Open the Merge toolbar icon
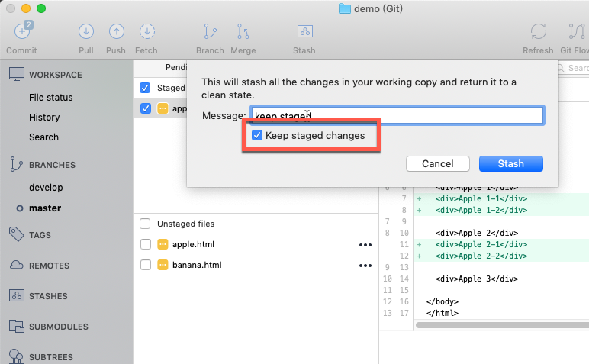This screenshot has width=589, height=364. [x=243, y=31]
